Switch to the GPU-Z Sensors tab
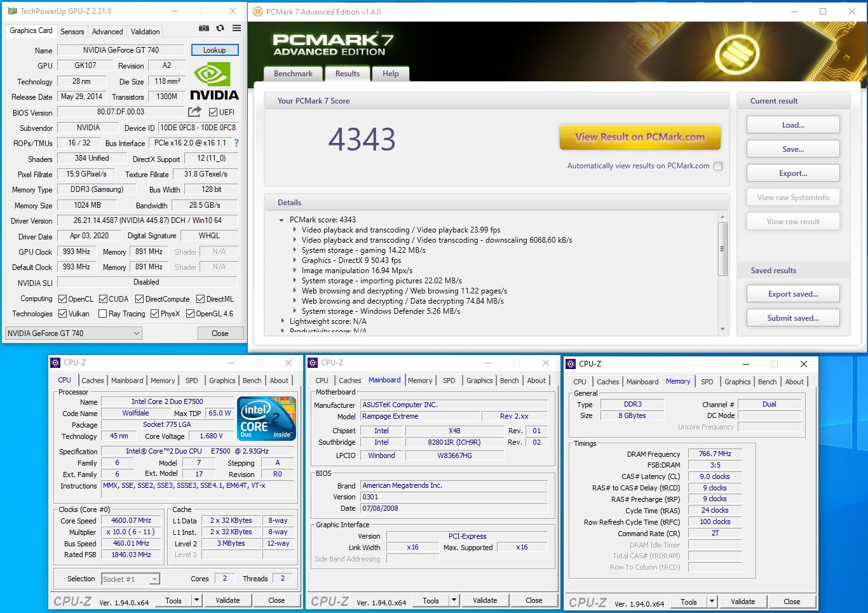The height and width of the screenshot is (613, 868). pos(72,32)
